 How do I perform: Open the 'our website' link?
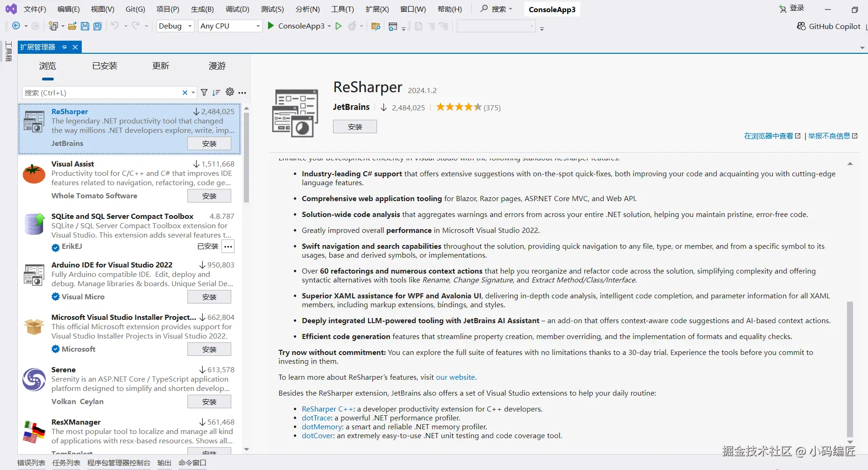[455, 377]
